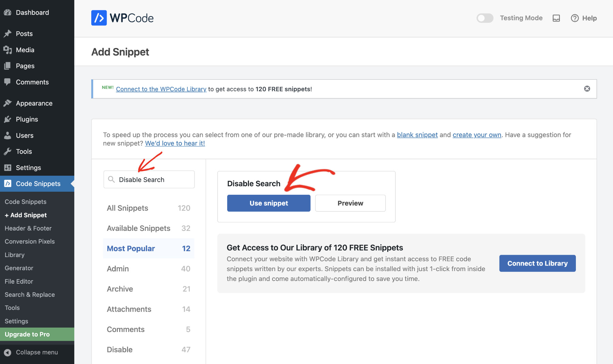Click the Use snippet button
Screen dimensions: 613x364
click(x=269, y=203)
